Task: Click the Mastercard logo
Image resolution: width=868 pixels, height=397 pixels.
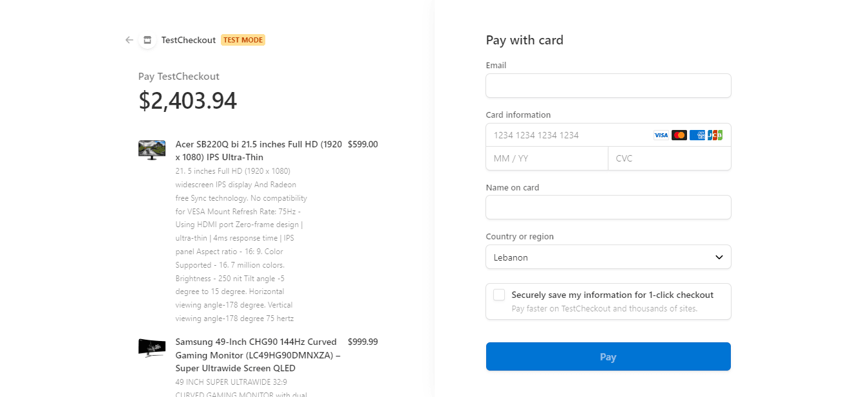Action: coord(679,135)
